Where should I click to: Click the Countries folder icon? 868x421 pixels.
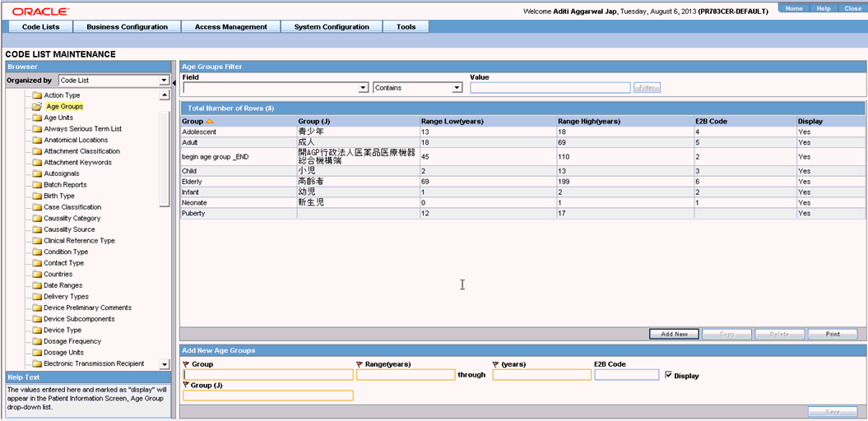click(x=37, y=275)
